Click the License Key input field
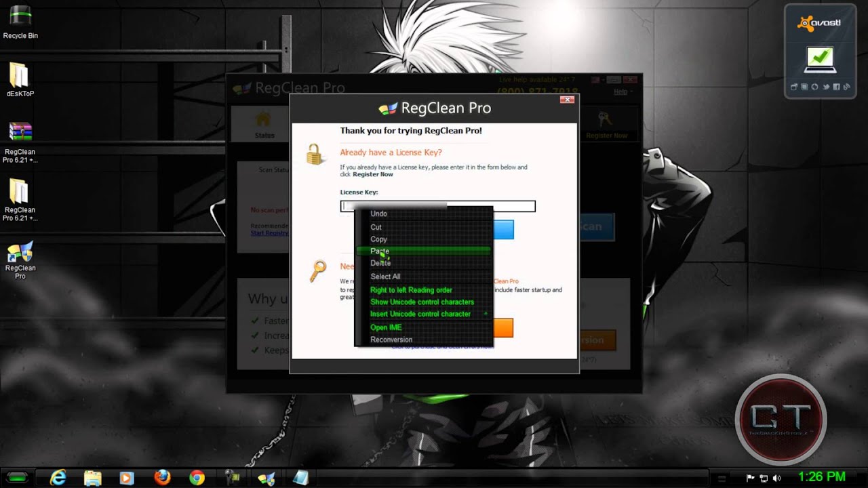This screenshot has width=868, height=488. tap(437, 206)
